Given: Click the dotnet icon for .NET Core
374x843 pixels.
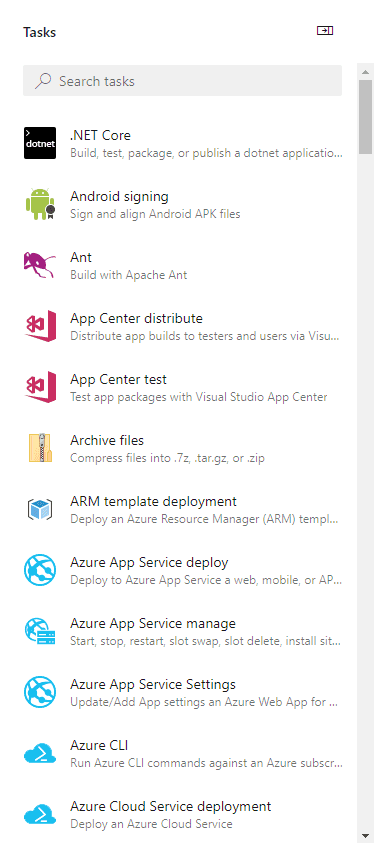Looking at the screenshot, I should point(40,143).
